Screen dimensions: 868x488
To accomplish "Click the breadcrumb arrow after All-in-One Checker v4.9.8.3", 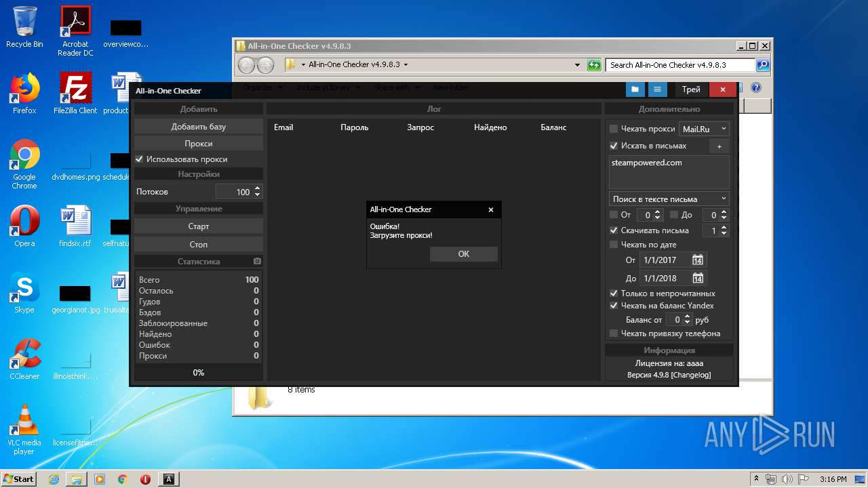I will coord(406,65).
